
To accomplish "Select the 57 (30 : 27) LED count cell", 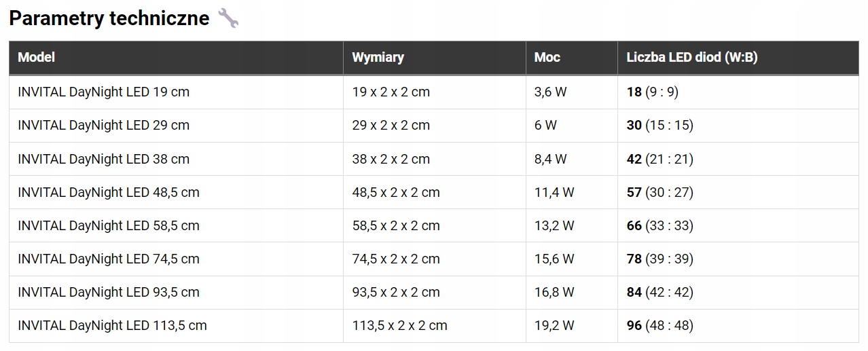I will (x=659, y=192).
